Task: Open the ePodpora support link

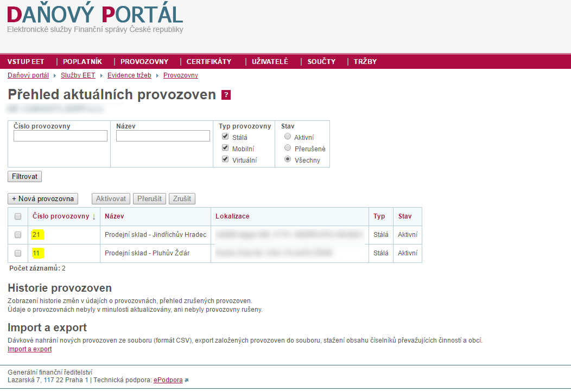Action: click(x=168, y=380)
